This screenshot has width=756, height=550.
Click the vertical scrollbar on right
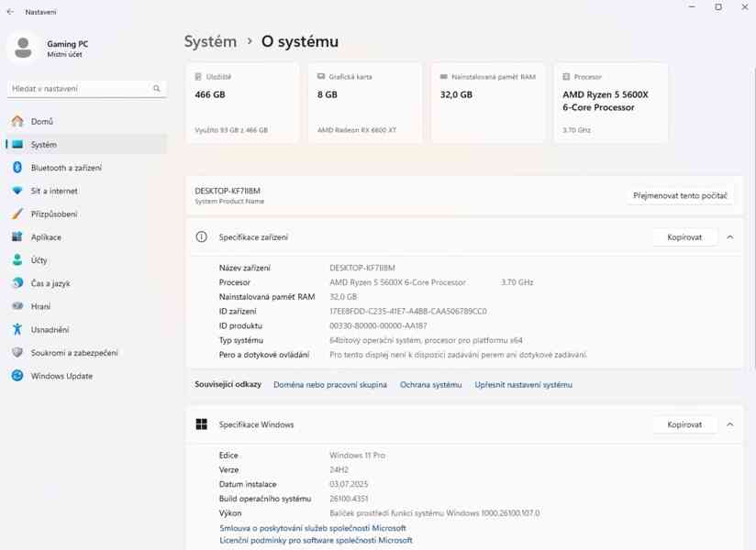coord(754,219)
